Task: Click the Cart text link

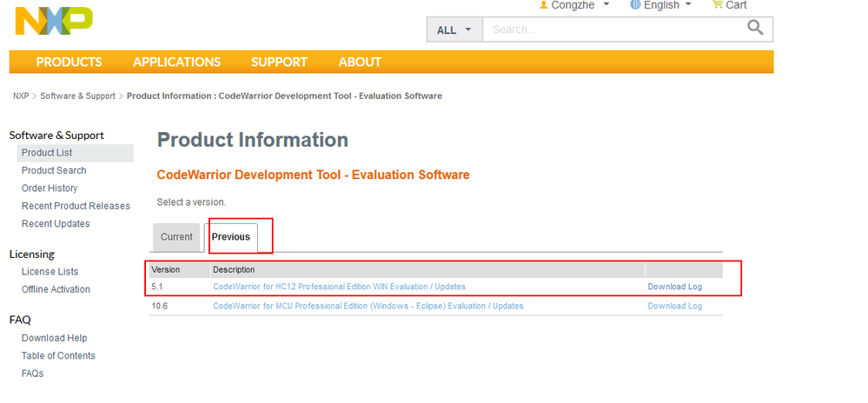Action: point(736,5)
